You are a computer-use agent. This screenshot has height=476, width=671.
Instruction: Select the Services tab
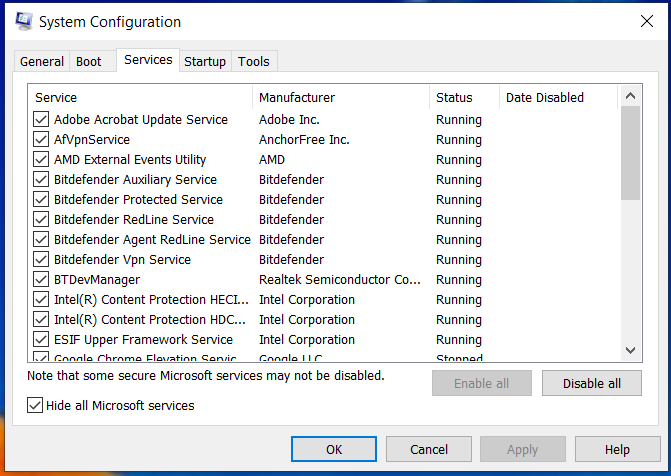point(148,60)
